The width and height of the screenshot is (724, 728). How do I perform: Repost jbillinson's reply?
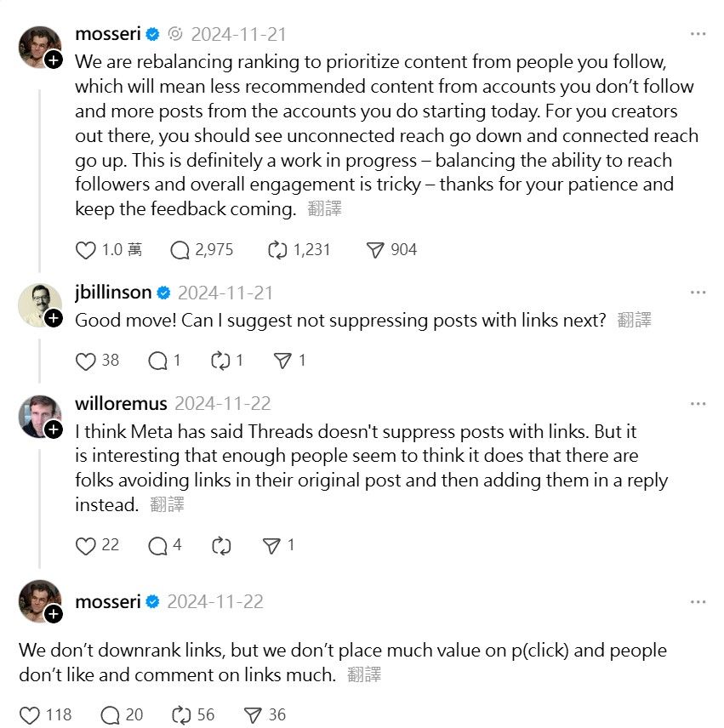point(220,361)
